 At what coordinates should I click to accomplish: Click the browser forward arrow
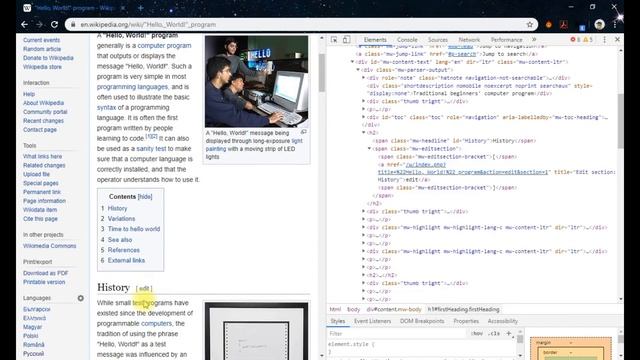(x=39, y=24)
